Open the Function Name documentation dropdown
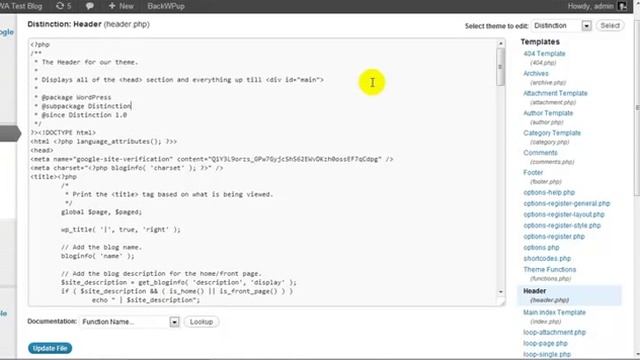The width and height of the screenshot is (640, 360). click(x=129, y=322)
